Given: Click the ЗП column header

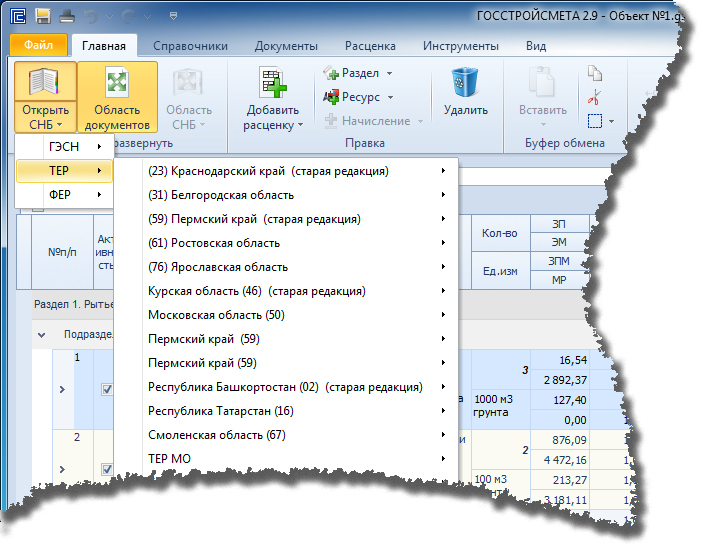Looking at the screenshot, I should click(x=559, y=224).
